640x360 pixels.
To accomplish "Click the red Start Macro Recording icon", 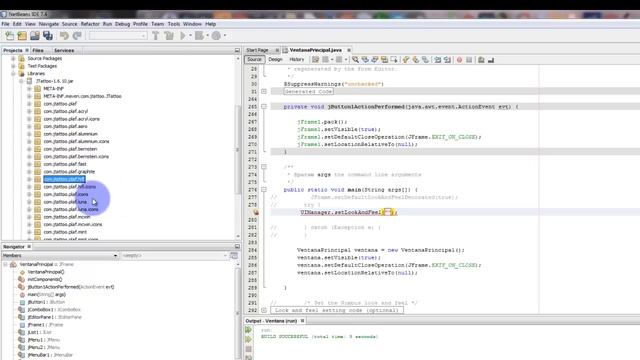I will [459, 60].
